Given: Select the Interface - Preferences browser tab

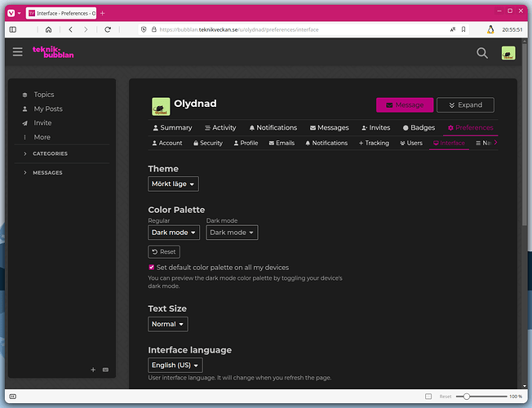Looking at the screenshot, I should 61,13.
